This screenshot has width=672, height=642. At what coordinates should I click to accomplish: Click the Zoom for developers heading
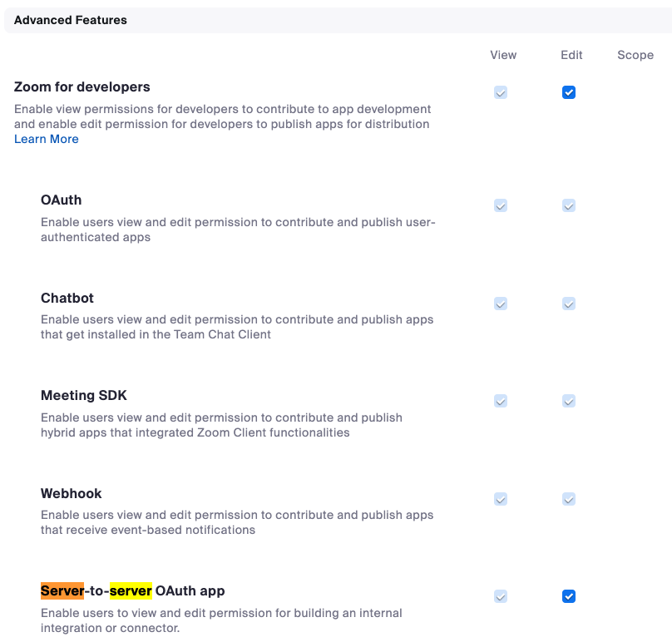click(82, 86)
